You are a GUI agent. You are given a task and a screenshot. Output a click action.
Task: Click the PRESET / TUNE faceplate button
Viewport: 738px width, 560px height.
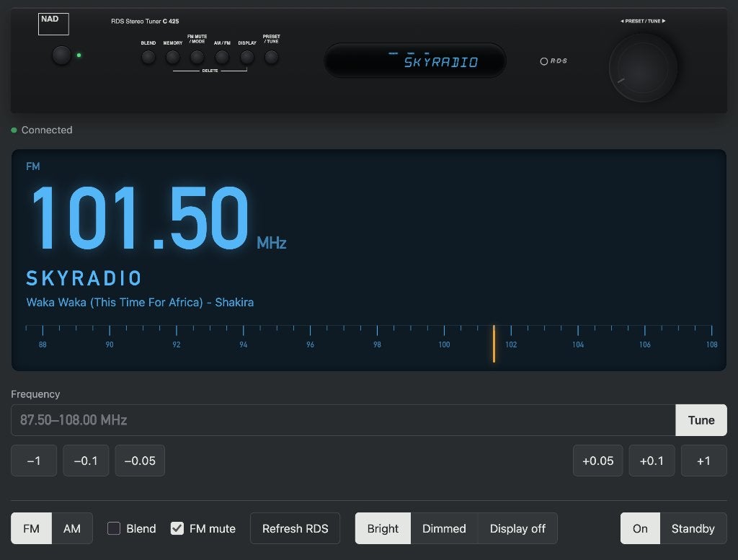pos(272,58)
